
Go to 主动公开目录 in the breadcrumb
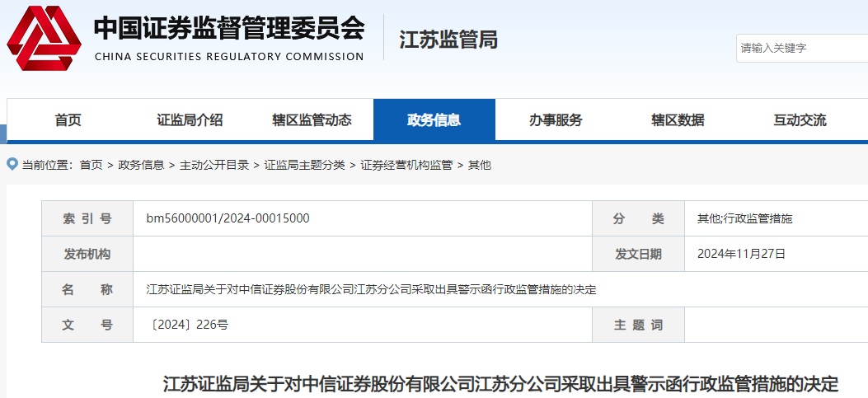(214, 165)
